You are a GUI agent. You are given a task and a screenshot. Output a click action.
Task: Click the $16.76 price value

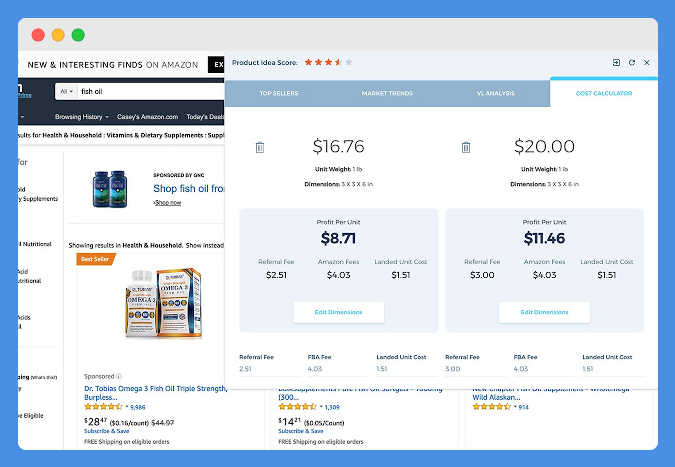[338, 146]
